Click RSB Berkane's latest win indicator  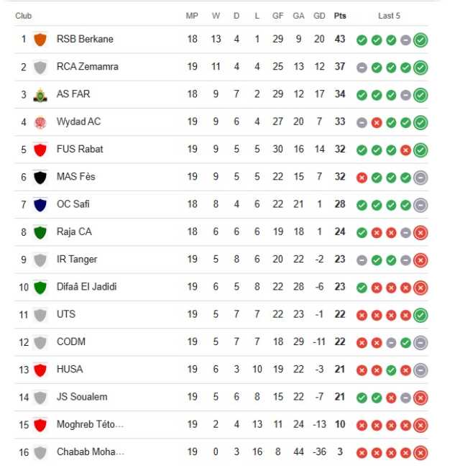[420, 40]
